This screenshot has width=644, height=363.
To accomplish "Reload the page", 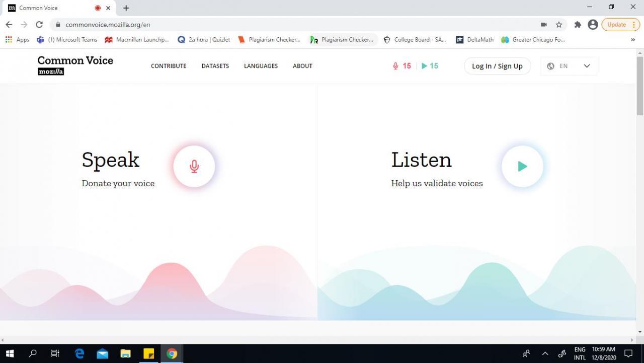I will (39, 24).
